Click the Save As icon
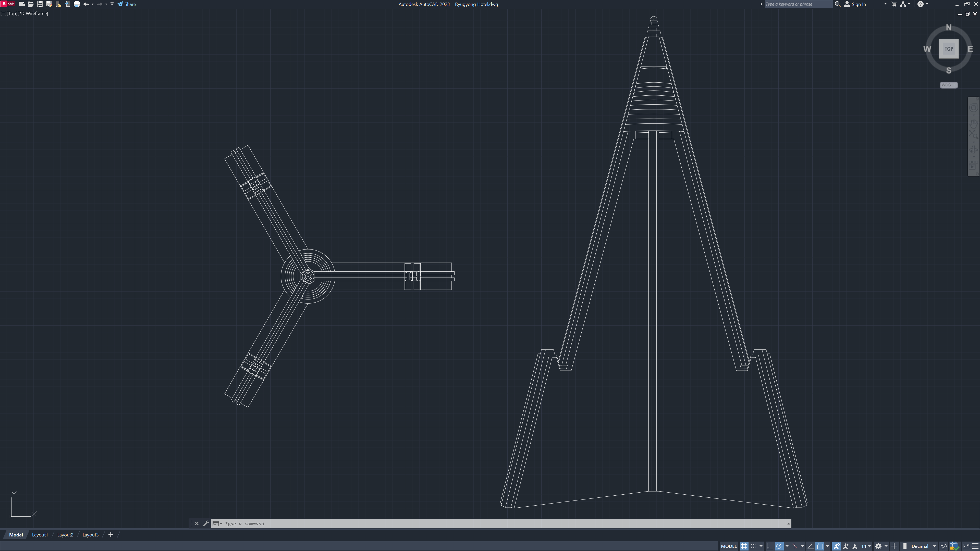980x551 pixels. 49,4
